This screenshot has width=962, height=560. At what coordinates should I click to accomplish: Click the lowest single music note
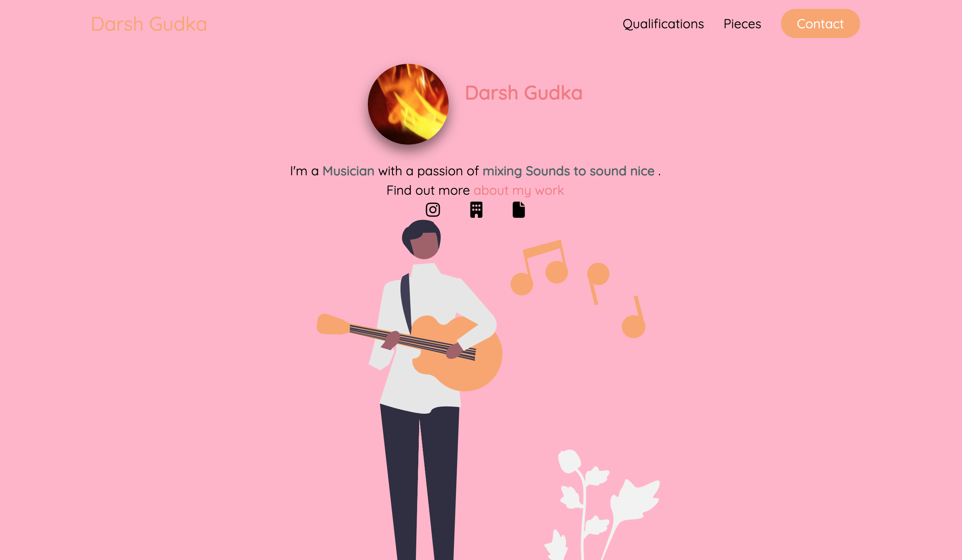click(634, 317)
